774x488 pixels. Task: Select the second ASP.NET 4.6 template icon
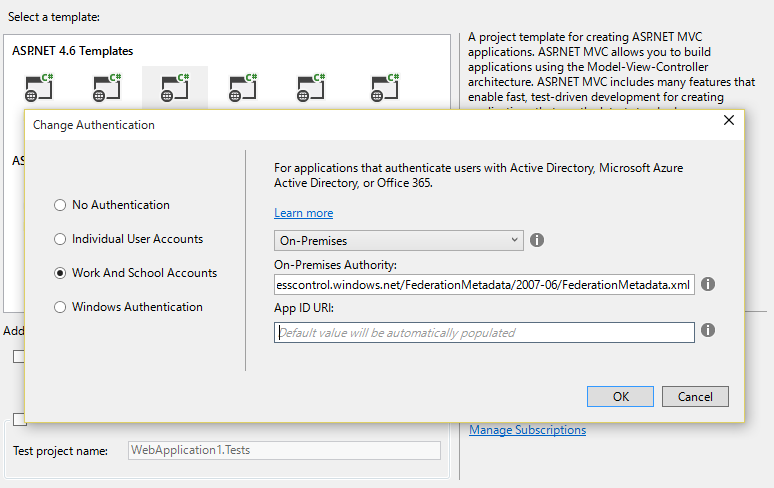(107, 88)
